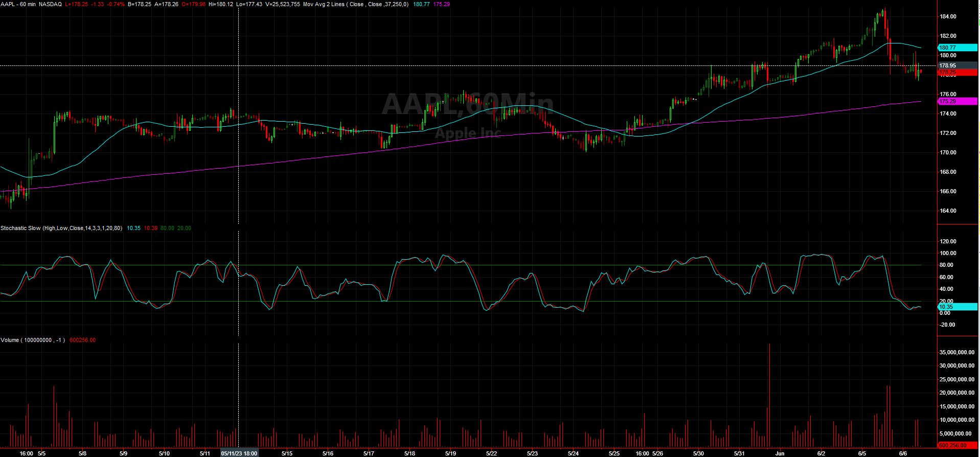Click 182.00 on the price scale

coord(948,36)
